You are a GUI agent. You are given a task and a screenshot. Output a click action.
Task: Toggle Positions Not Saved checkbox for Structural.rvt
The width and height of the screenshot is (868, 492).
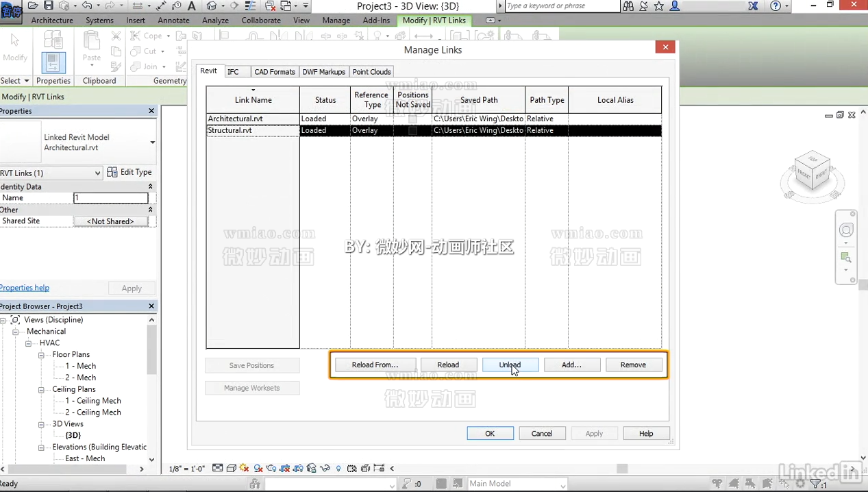click(412, 130)
